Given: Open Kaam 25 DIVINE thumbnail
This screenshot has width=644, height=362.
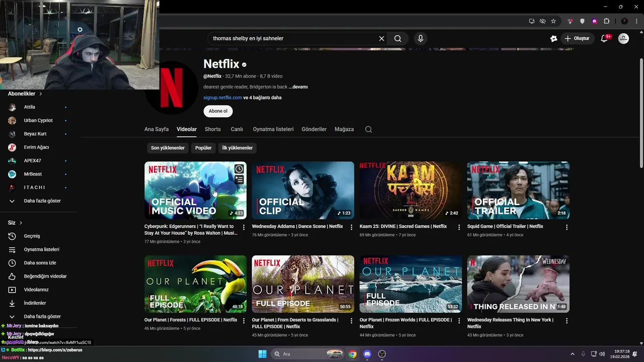Looking at the screenshot, I should (411, 190).
